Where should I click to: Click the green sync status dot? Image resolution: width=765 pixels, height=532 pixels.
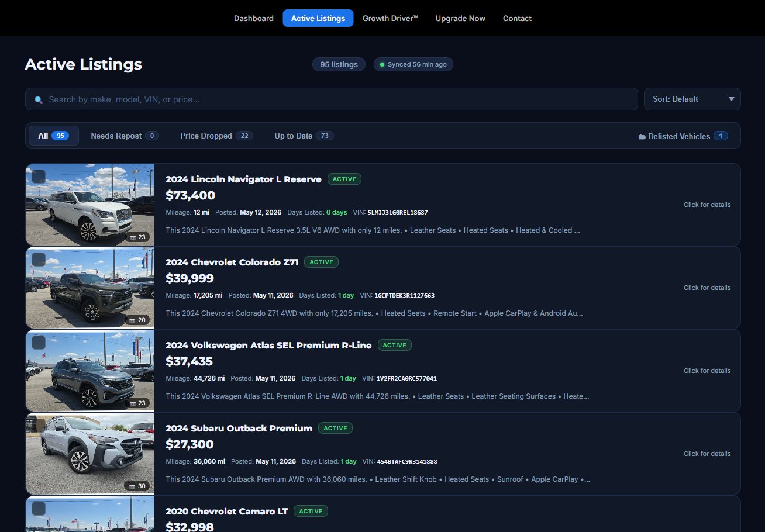pos(382,64)
